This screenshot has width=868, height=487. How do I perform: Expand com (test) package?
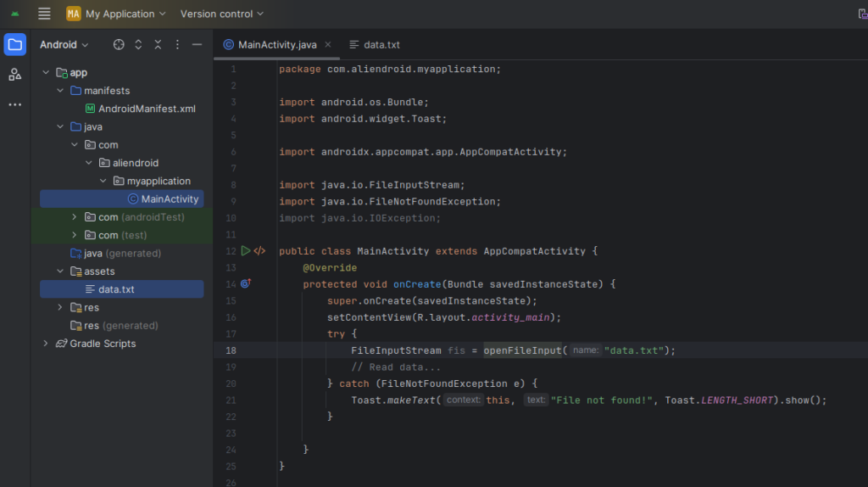(75, 236)
